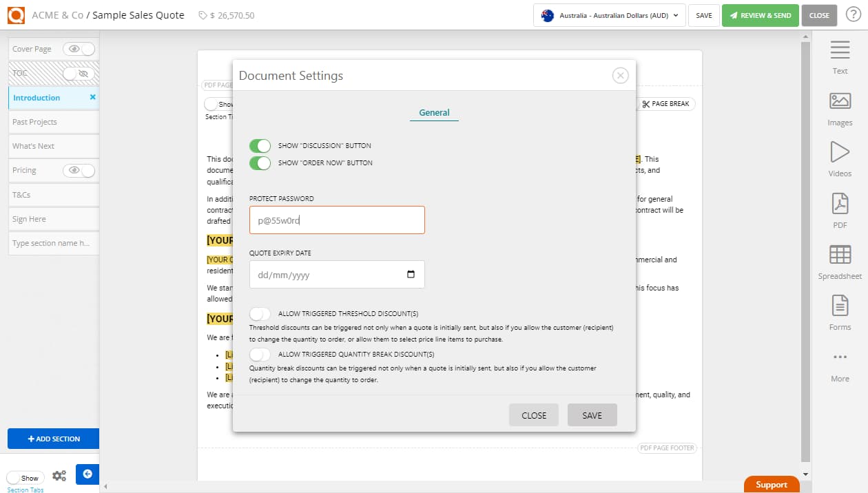The height and width of the screenshot is (493, 868).
Task: Click the Review & Send button
Action: 760,14
